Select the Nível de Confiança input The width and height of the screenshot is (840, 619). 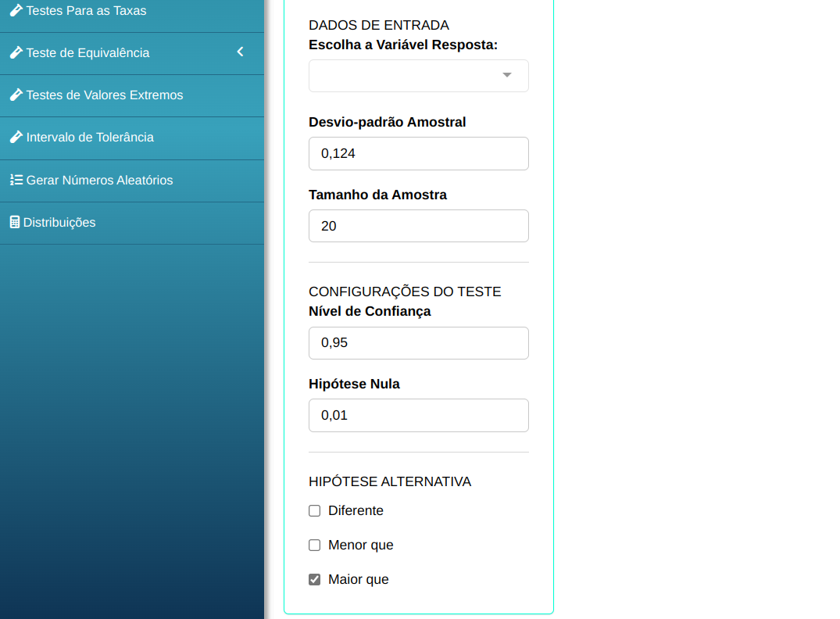(419, 343)
